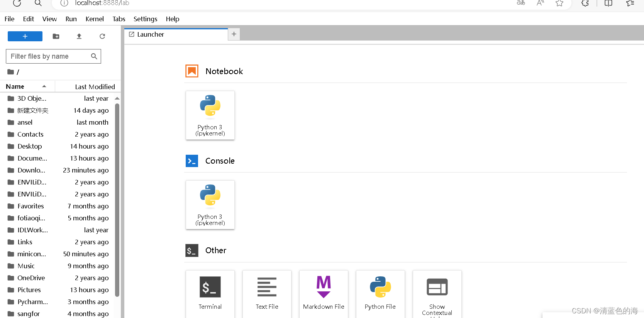644x318 pixels.
Task: Select the Contacts folder
Action: point(58,134)
